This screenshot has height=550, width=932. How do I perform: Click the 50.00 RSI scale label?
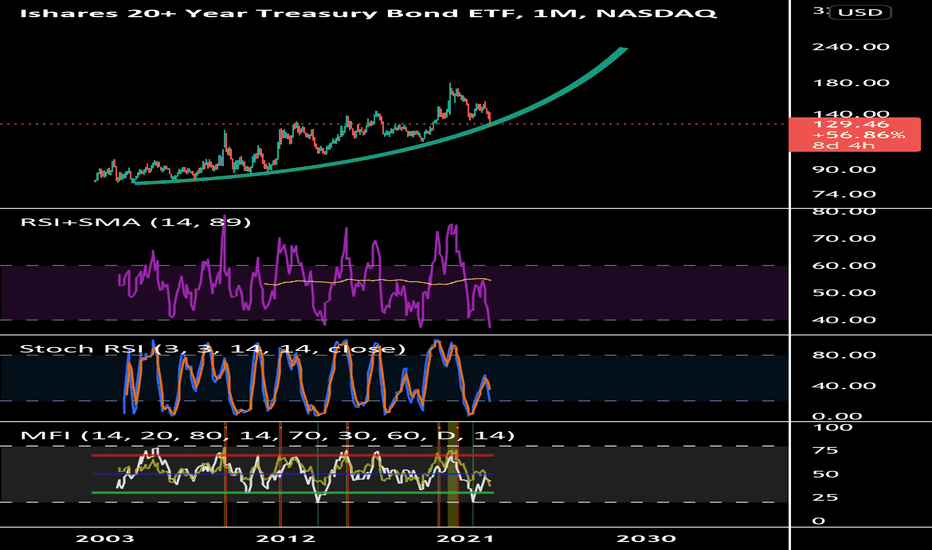tap(844, 293)
